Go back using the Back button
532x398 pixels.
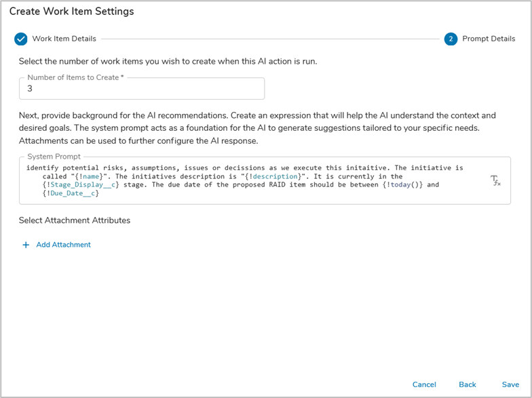pyautogui.click(x=467, y=384)
